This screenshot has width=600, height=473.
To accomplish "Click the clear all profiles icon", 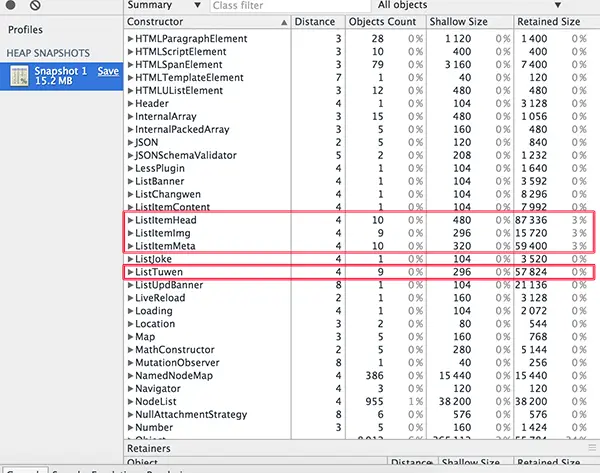I will tap(35, 5).
